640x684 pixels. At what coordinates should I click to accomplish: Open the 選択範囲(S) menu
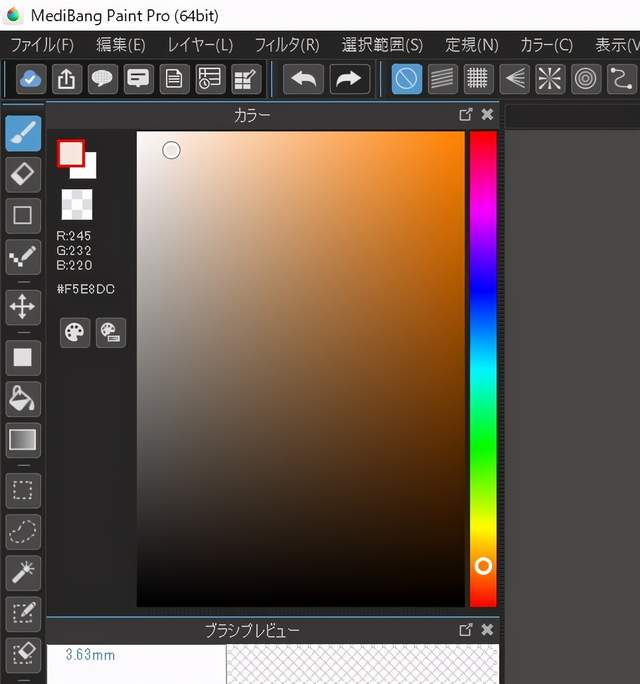click(382, 45)
